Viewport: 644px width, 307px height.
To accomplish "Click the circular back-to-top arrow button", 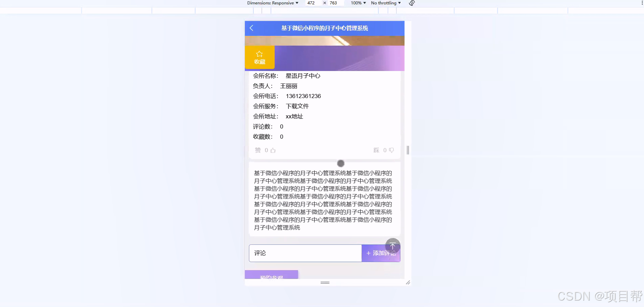I will 392,246.
